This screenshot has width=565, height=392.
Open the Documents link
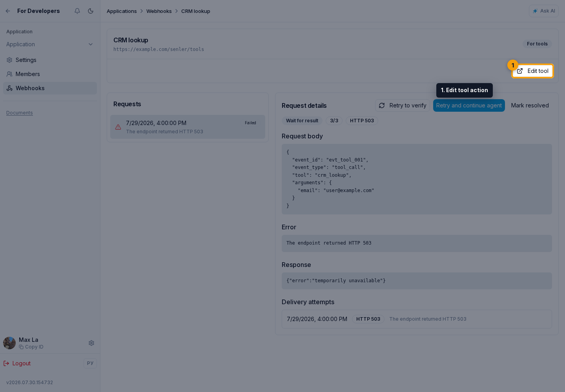[20, 113]
